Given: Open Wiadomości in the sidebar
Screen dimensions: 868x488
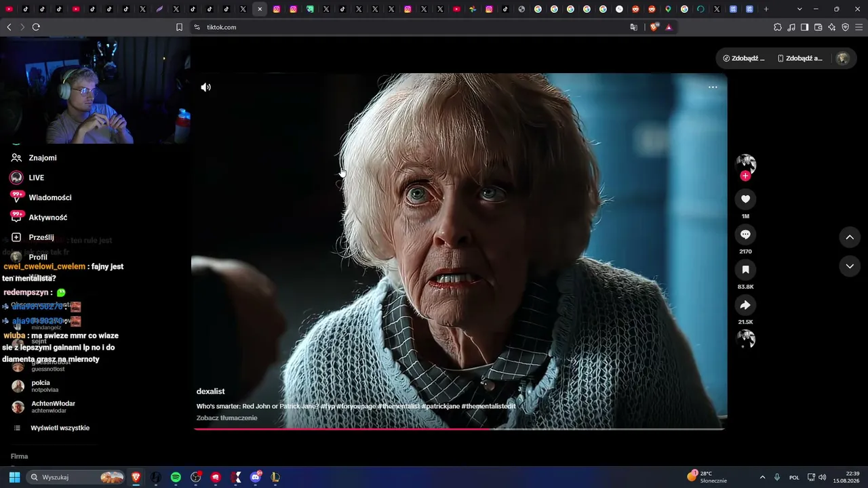Looking at the screenshot, I should [x=41, y=197].
